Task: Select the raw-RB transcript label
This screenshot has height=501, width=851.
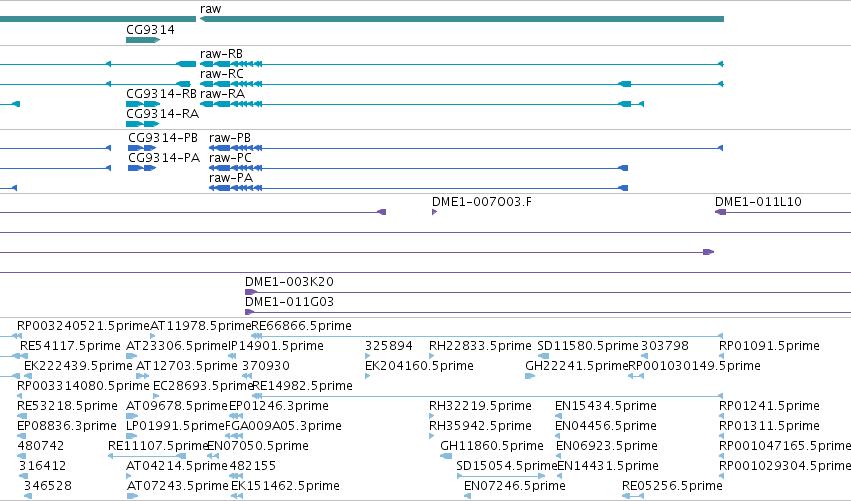Action: pyautogui.click(x=221, y=54)
